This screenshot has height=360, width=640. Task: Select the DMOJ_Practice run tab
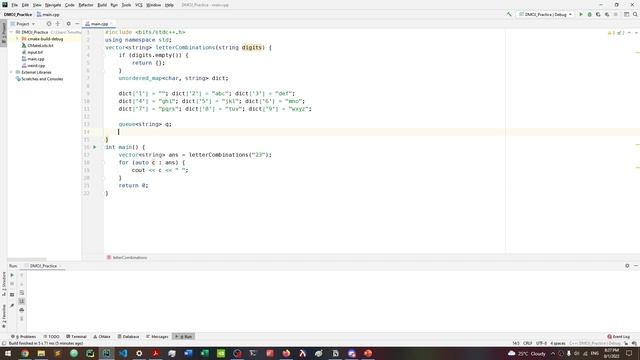click(x=43, y=266)
